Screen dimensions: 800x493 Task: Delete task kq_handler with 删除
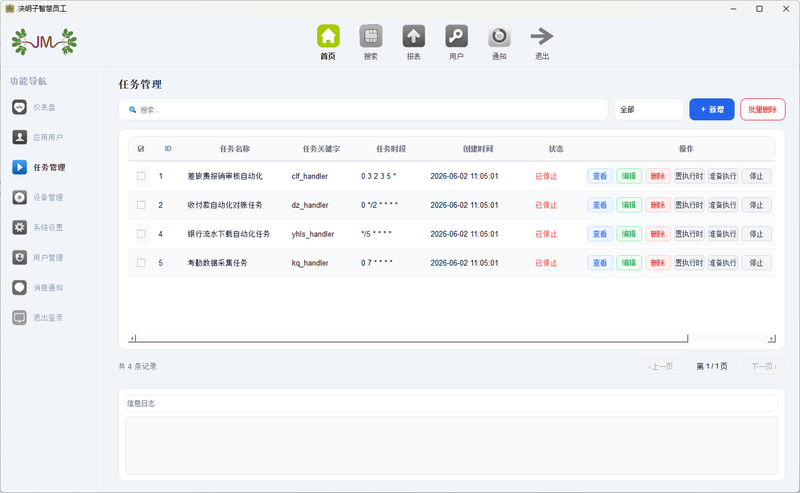click(658, 263)
